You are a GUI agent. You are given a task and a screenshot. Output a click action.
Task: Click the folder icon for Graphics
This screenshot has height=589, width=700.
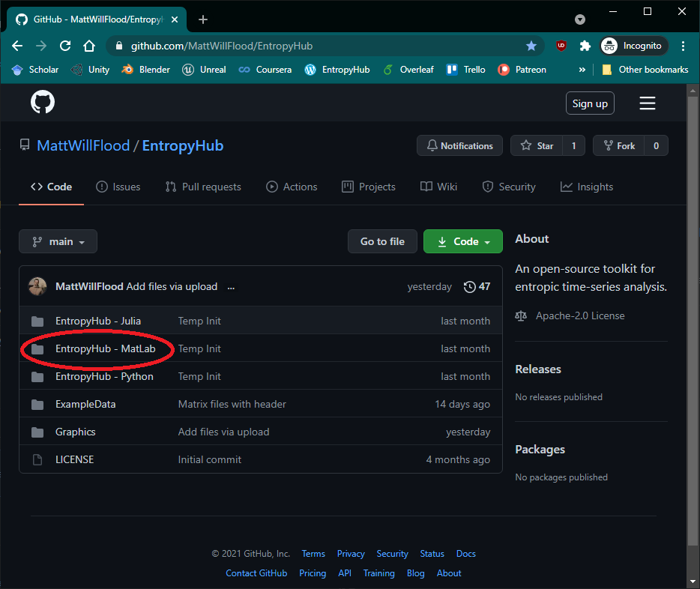pyautogui.click(x=37, y=432)
